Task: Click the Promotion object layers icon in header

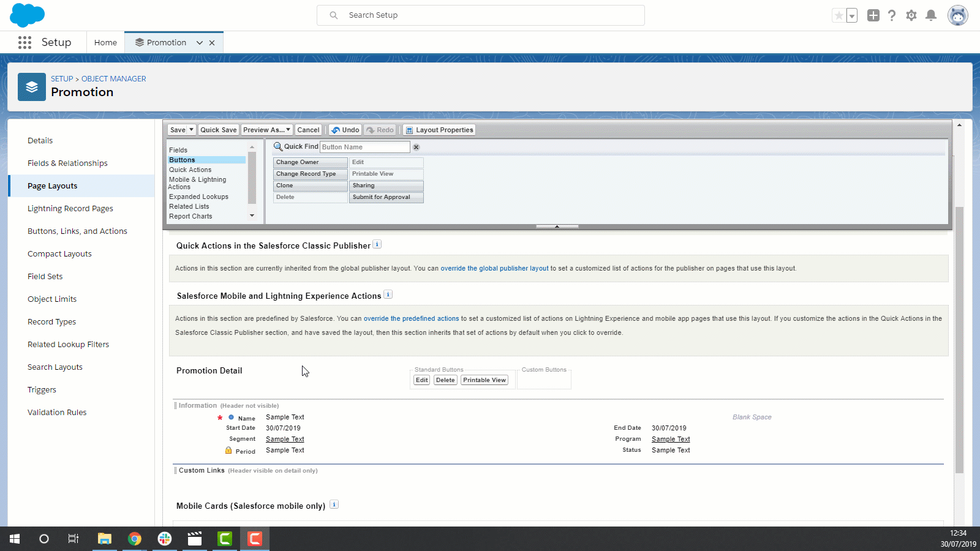Action: [32, 87]
